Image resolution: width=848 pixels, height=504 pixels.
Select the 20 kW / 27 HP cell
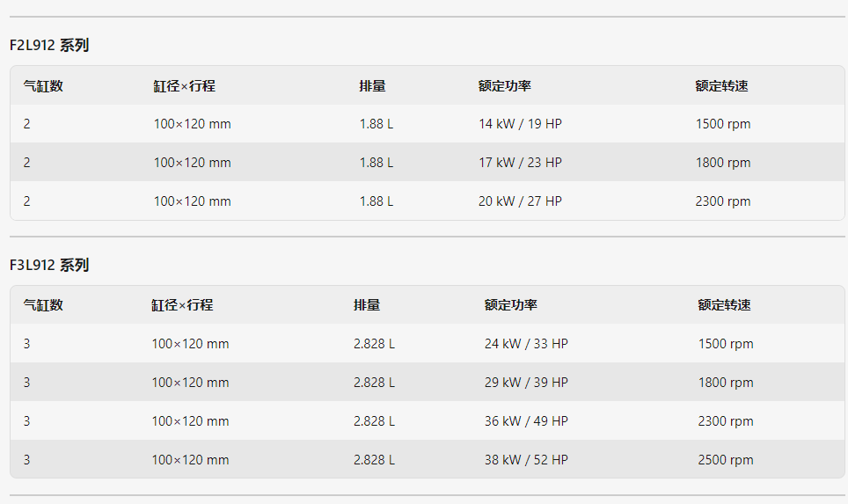(x=520, y=201)
